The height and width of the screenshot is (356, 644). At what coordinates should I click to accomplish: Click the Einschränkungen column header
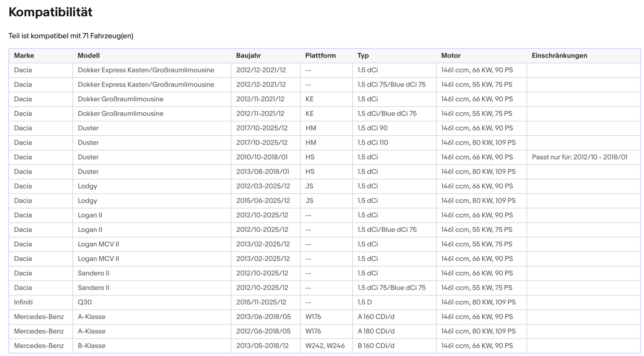pos(559,55)
